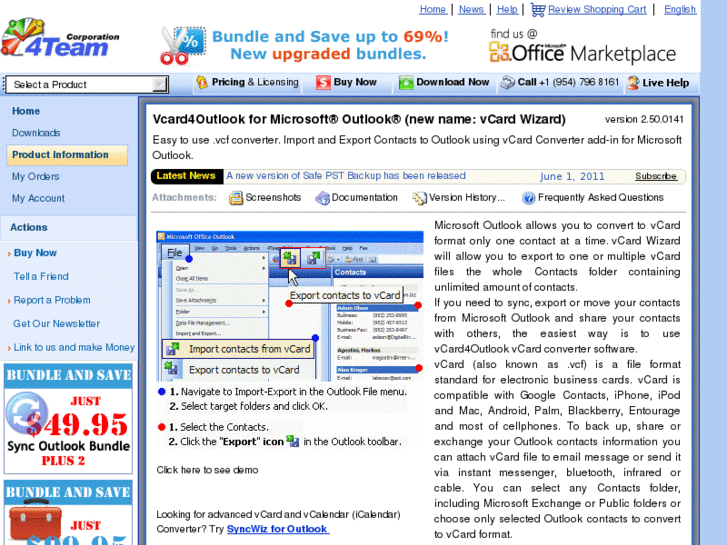The height and width of the screenshot is (545, 727).
Task: Click the Version History icon
Action: click(419, 198)
